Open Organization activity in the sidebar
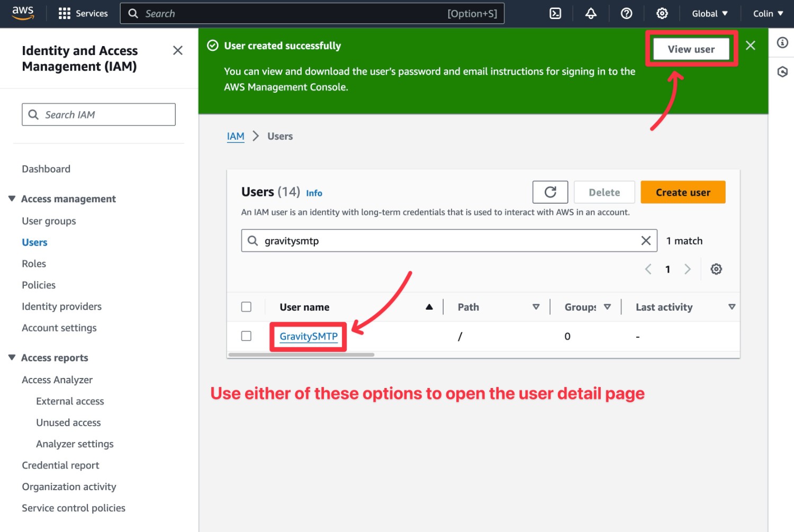Image resolution: width=794 pixels, height=532 pixels. click(69, 486)
